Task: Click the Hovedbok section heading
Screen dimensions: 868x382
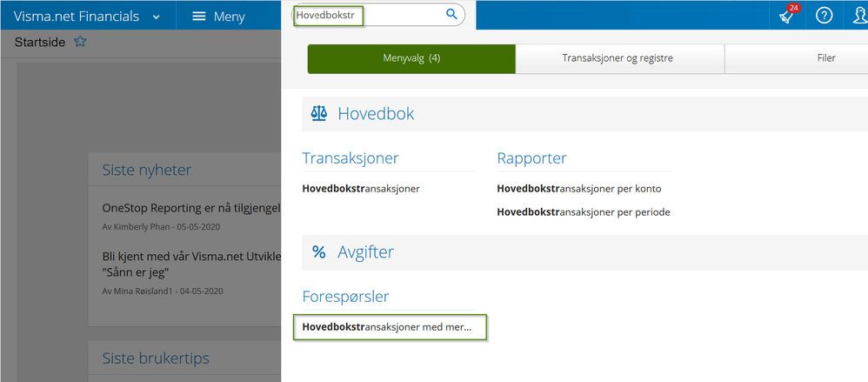Action: pos(376,114)
